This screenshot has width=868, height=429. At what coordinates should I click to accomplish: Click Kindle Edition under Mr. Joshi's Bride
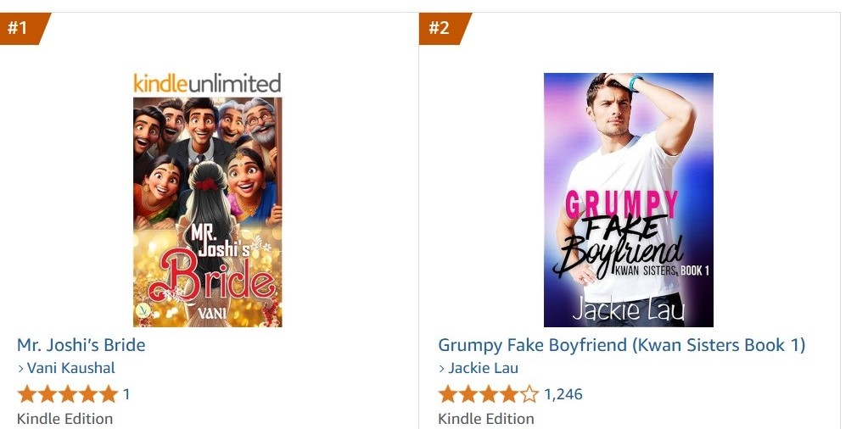coord(64,419)
